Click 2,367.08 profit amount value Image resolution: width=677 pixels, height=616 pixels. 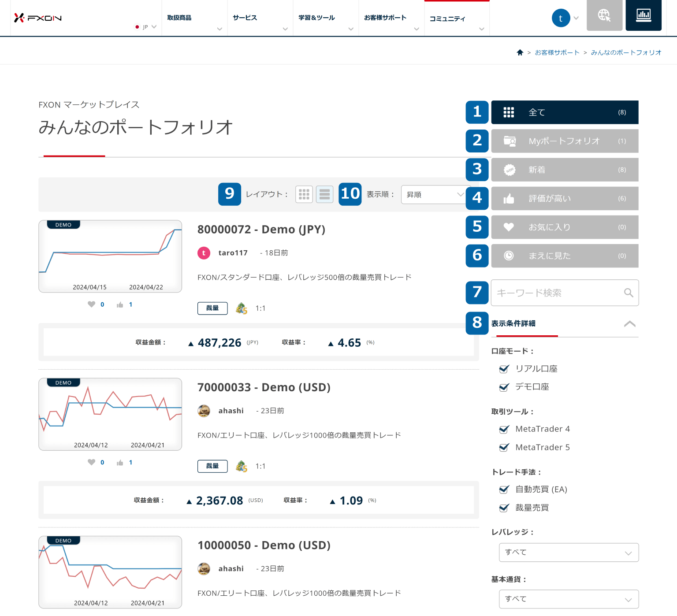click(219, 501)
